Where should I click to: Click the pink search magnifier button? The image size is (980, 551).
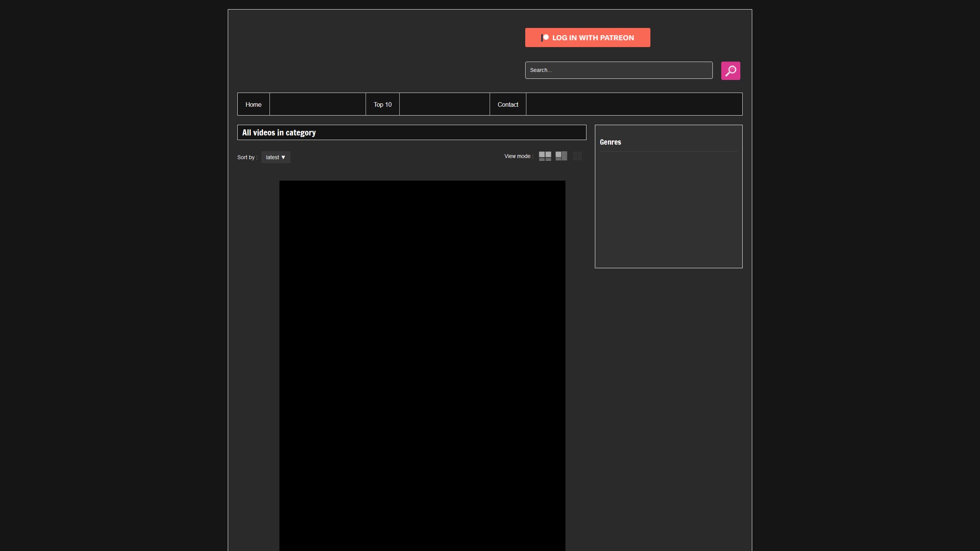point(730,71)
